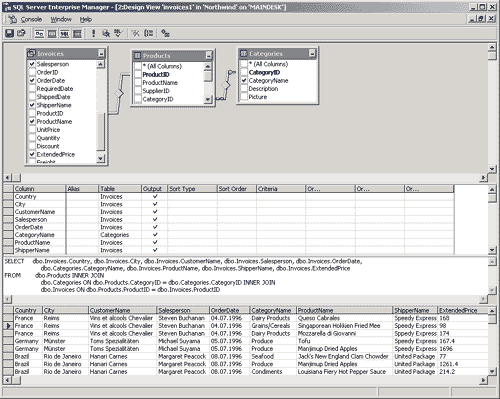
Task: Minimize the Invoices table box
Action: (101, 53)
